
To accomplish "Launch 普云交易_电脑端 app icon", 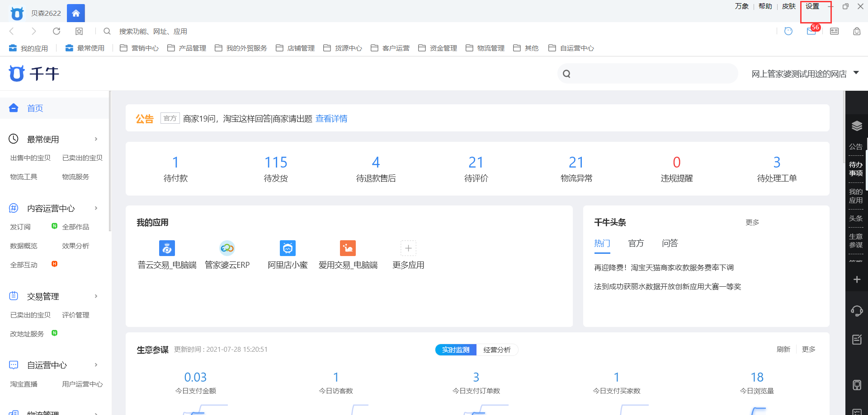I will 167,248.
